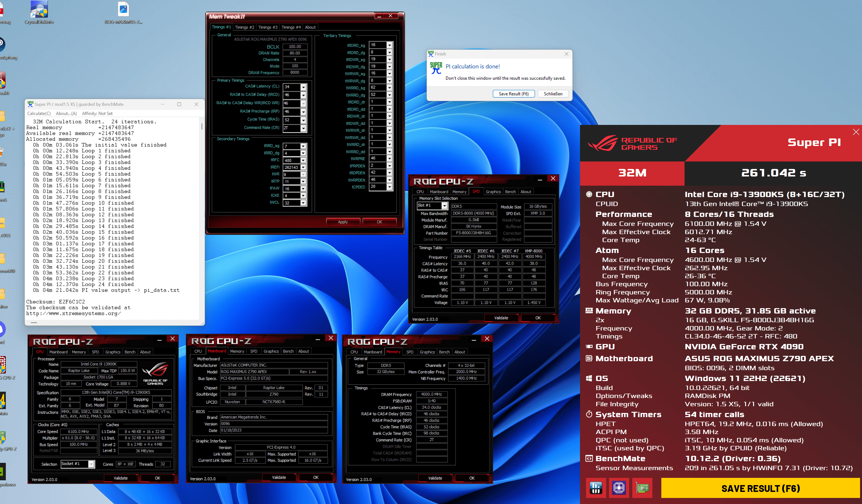Open the GPU-Z graphics card icon in BenchMate
The height and width of the screenshot is (504, 862).
click(x=642, y=488)
